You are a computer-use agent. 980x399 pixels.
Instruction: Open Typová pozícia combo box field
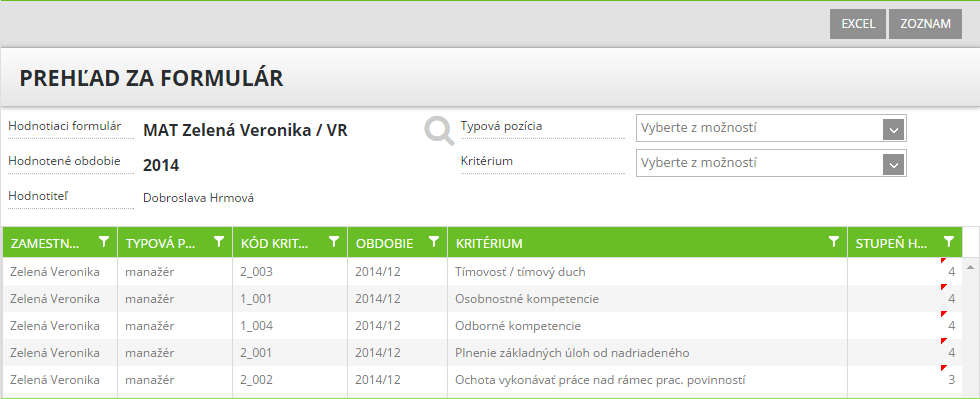[x=771, y=128]
